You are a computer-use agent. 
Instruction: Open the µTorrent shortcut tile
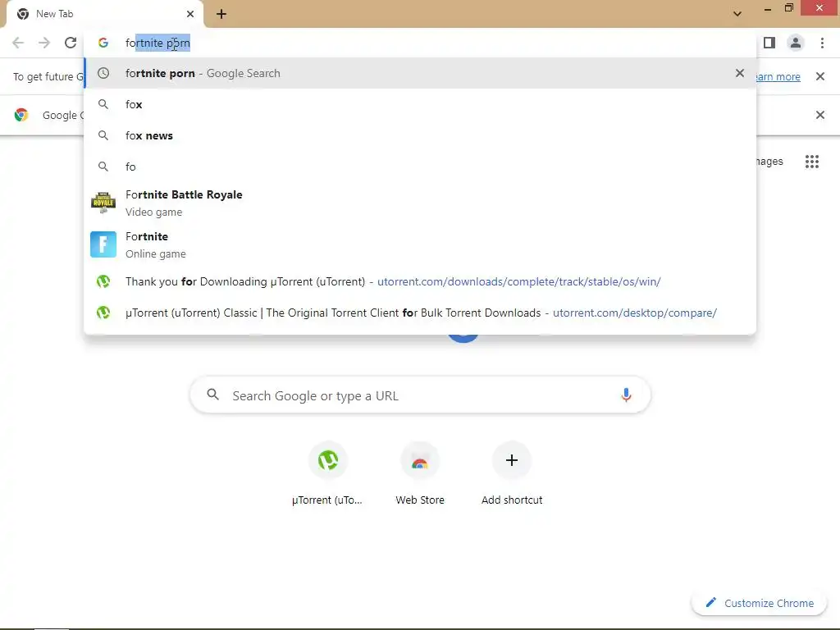[328, 475]
